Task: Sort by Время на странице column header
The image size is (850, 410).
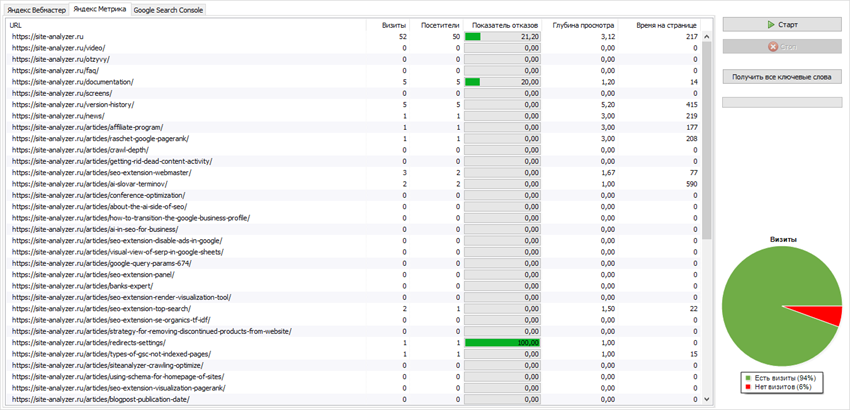Action: click(x=667, y=24)
